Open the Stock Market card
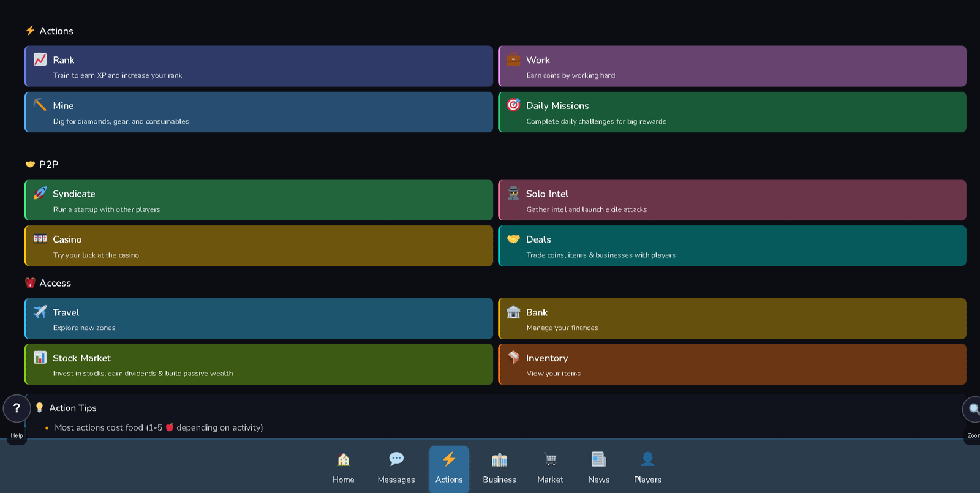Image resolution: width=980 pixels, height=493 pixels. 258,364
